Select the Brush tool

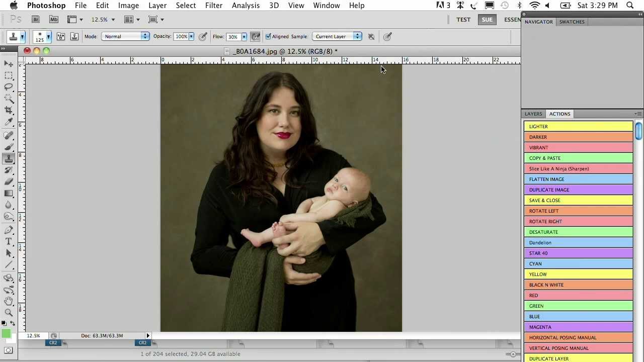click(9, 147)
